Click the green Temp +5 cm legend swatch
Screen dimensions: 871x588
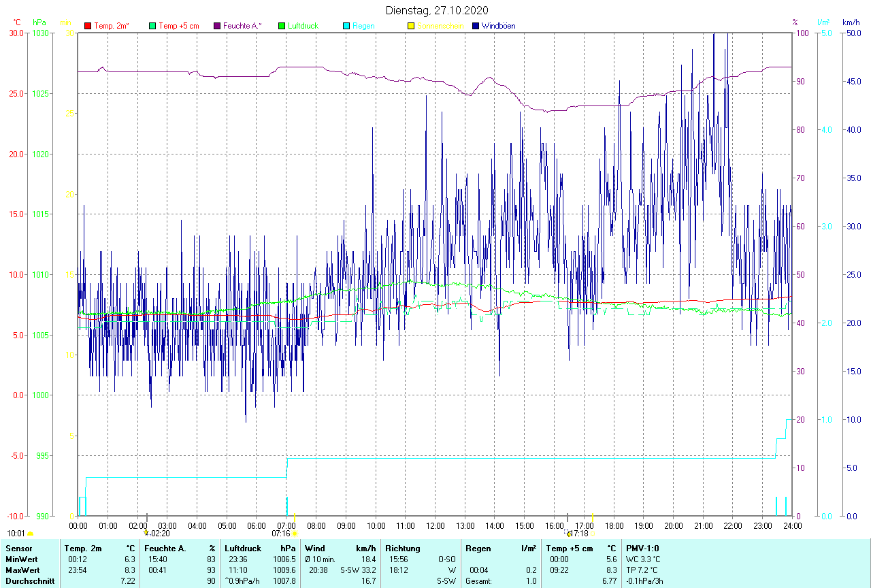pyautogui.click(x=152, y=26)
